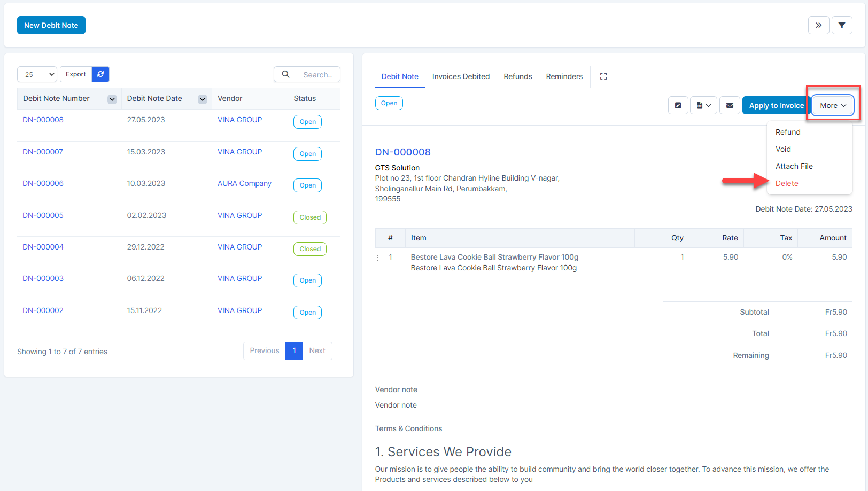
Task: Toggle sort arrow on Debit Note Number column
Action: tap(112, 99)
